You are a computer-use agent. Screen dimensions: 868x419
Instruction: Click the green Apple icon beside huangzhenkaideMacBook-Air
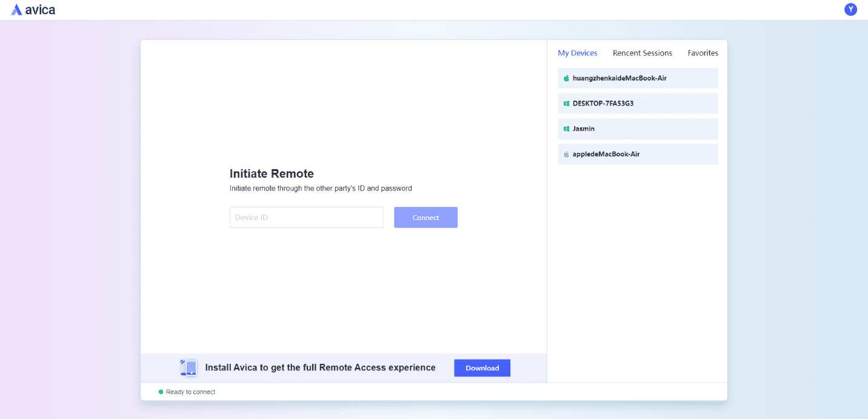click(x=566, y=78)
